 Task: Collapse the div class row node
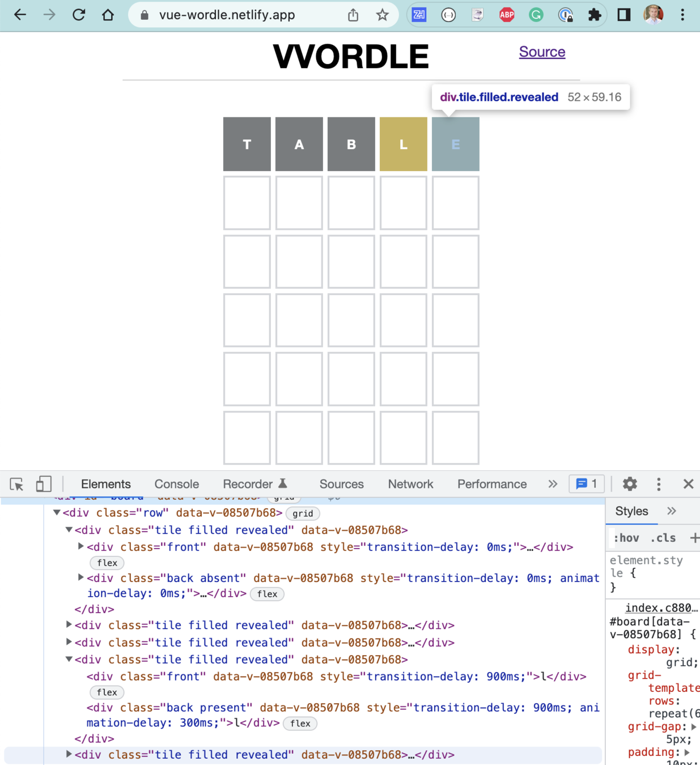pos(57,513)
